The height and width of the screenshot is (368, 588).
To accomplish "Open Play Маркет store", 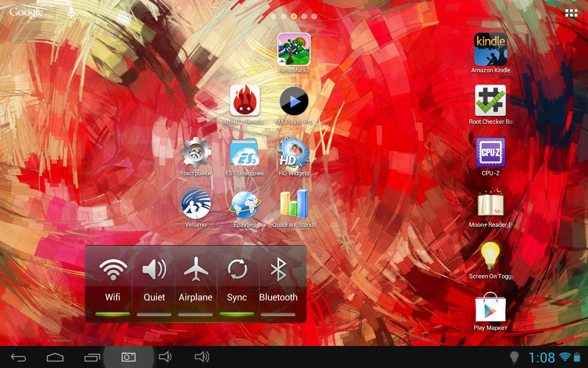I will (x=490, y=308).
